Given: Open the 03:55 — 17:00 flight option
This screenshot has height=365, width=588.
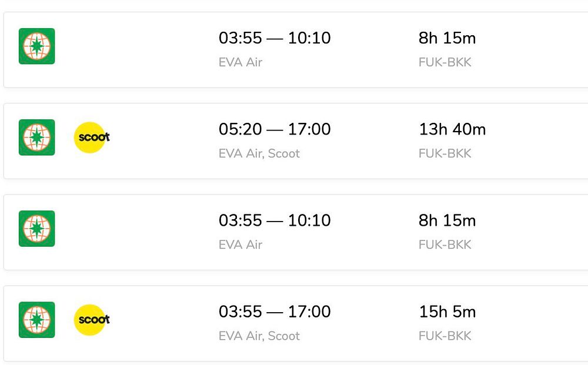Looking at the screenshot, I should [275, 312].
